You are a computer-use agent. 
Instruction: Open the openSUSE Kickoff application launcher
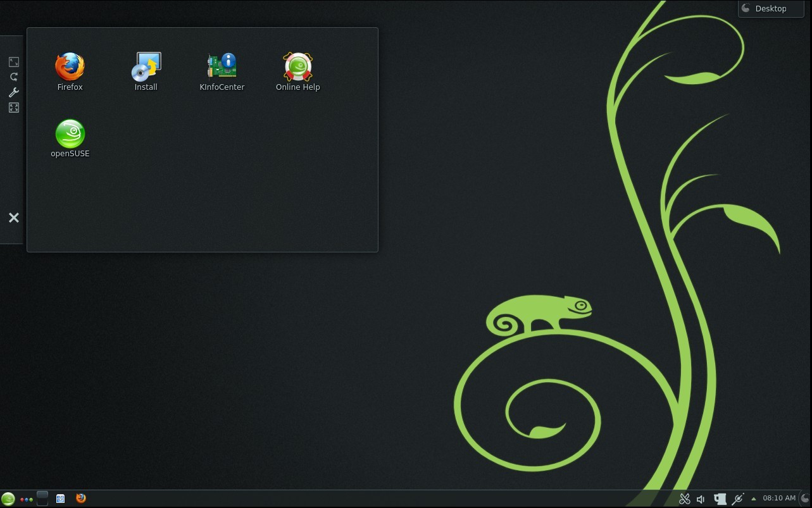coord(8,499)
